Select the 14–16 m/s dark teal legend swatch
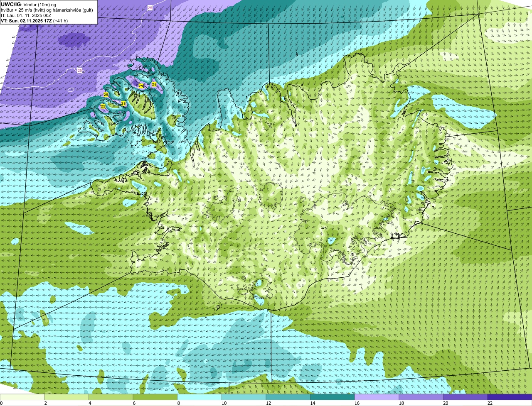This screenshot has width=532, height=406. [332, 397]
